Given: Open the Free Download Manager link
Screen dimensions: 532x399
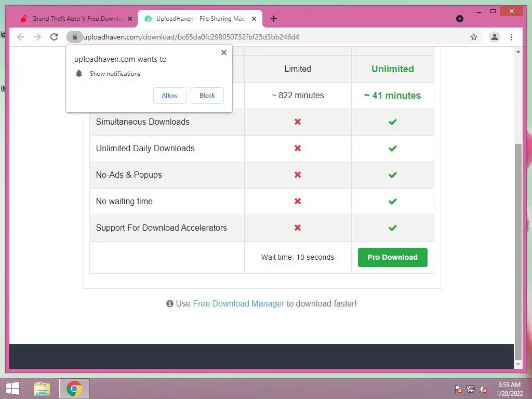Looking at the screenshot, I should click(238, 303).
